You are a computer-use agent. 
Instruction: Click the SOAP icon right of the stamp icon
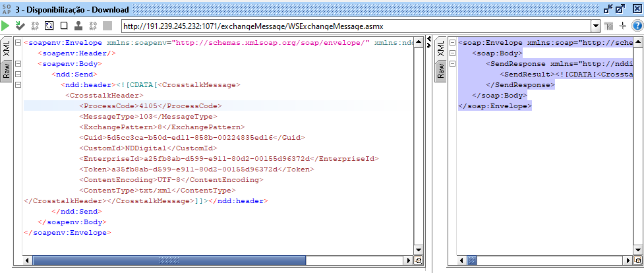click(x=93, y=26)
